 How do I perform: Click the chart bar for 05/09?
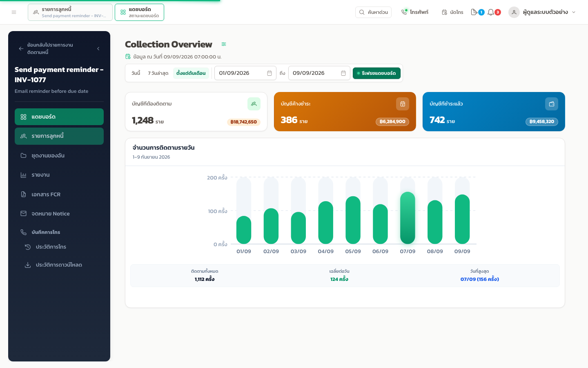353,220
